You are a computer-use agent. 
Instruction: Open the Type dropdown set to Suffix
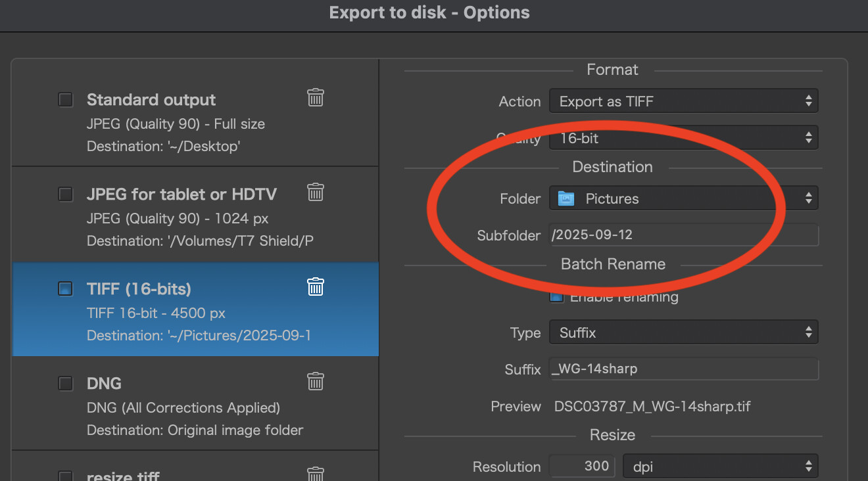683,333
